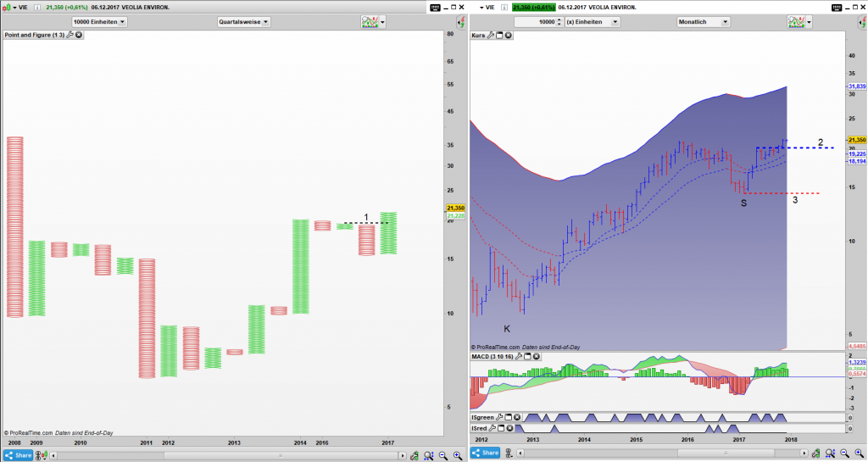The image size is (868, 462).
Task: Detach the ISred panel window icon
Action: click(501, 428)
